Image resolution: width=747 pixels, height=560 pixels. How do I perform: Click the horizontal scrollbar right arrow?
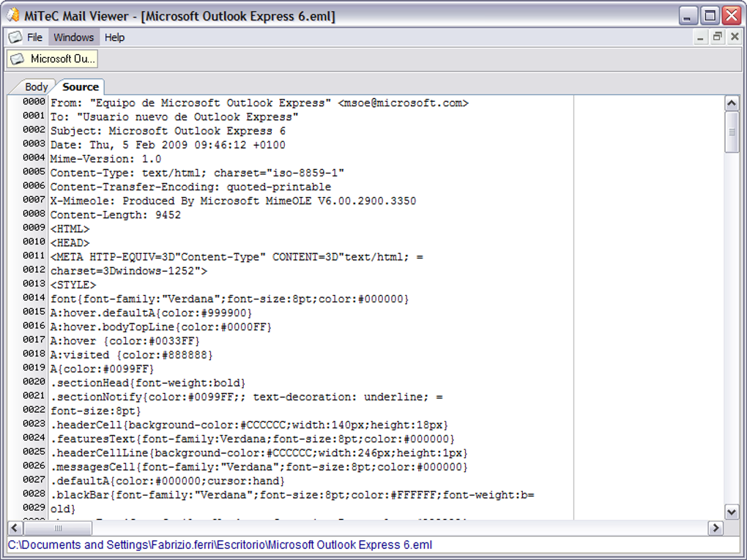716,528
